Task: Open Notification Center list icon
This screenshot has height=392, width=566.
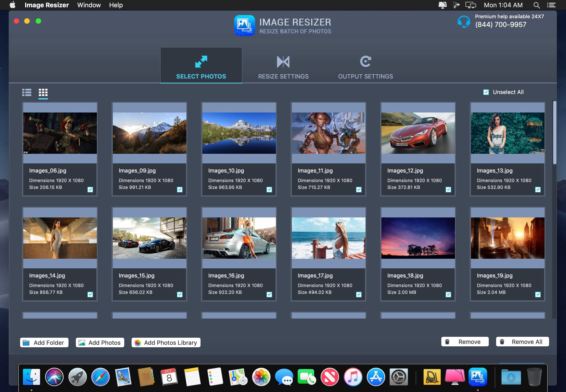Action: pyautogui.click(x=551, y=5)
